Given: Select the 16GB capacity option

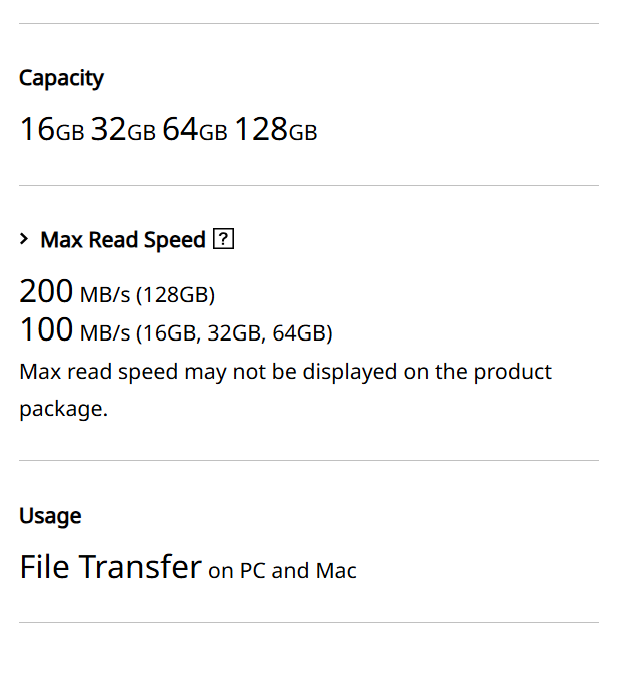Looking at the screenshot, I should (52, 130).
